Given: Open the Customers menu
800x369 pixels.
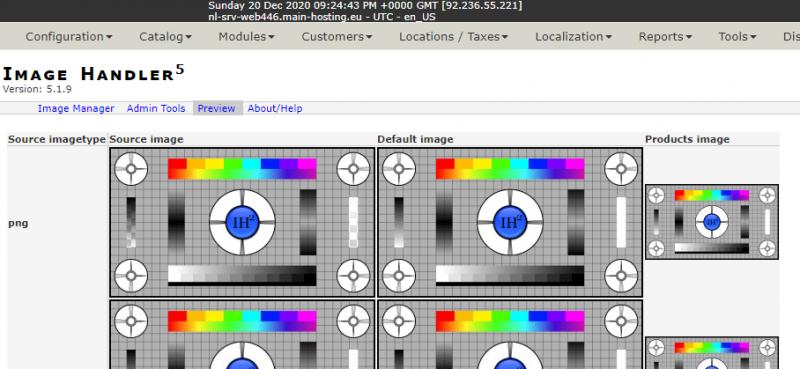Looking at the screenshot, I should coord(337,37).
